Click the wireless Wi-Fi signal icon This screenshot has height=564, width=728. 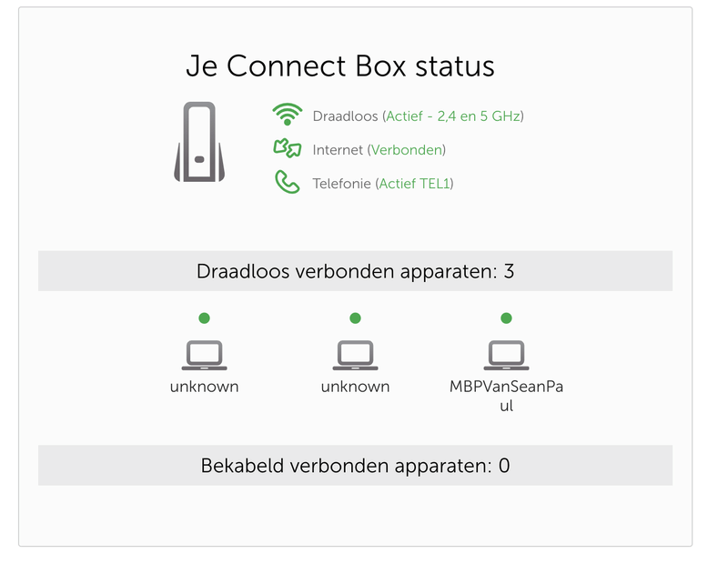287,116
